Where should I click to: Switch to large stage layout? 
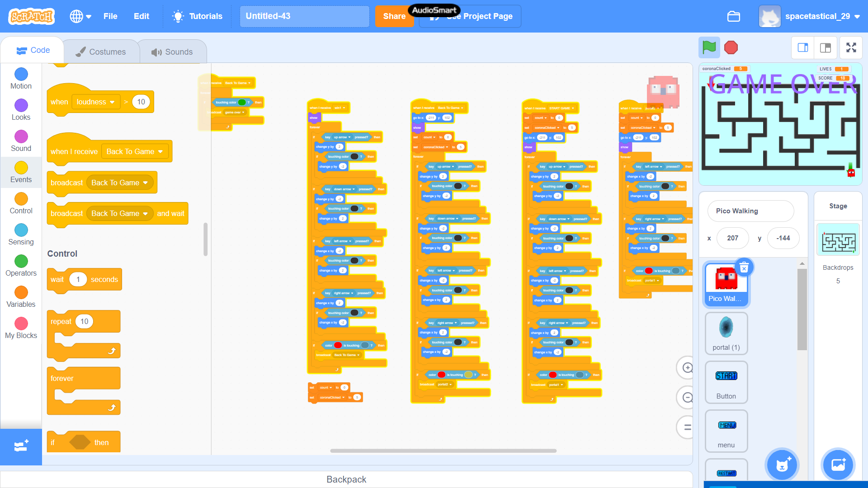pos(826,47)
